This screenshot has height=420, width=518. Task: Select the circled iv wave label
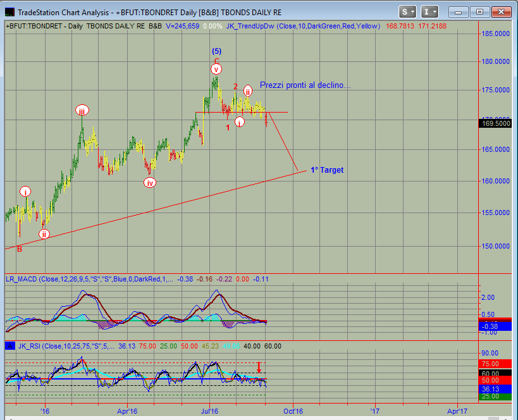150,183
